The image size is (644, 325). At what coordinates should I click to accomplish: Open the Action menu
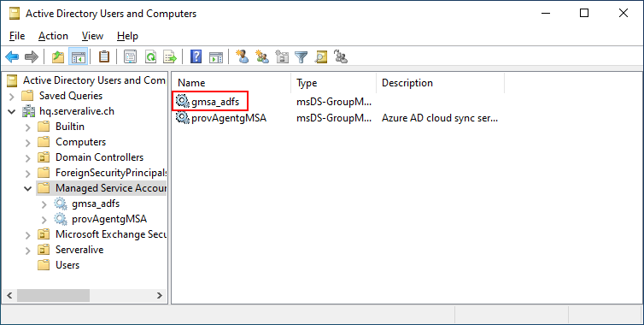coord(53,36)
